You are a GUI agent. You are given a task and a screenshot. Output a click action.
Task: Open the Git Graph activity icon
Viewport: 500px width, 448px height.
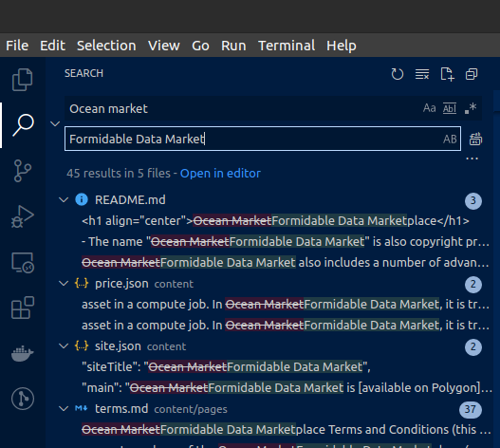point(23,399)
